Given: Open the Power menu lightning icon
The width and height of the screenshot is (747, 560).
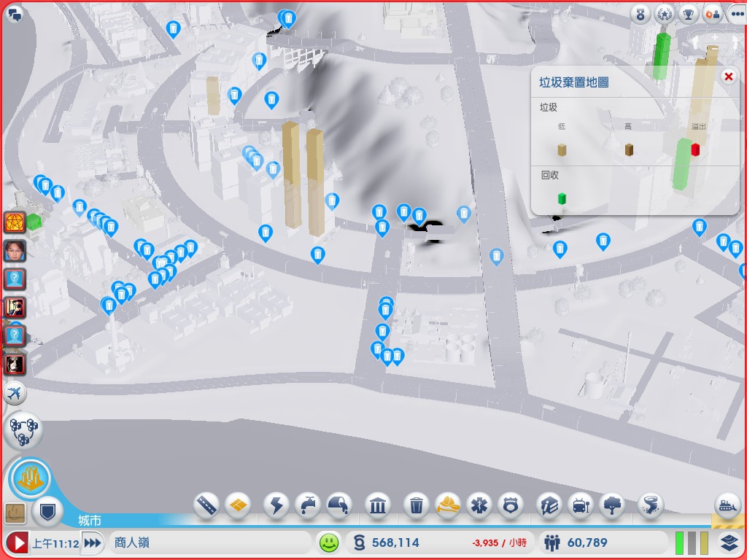Looking at the screenshot, I should coord(276,505).
